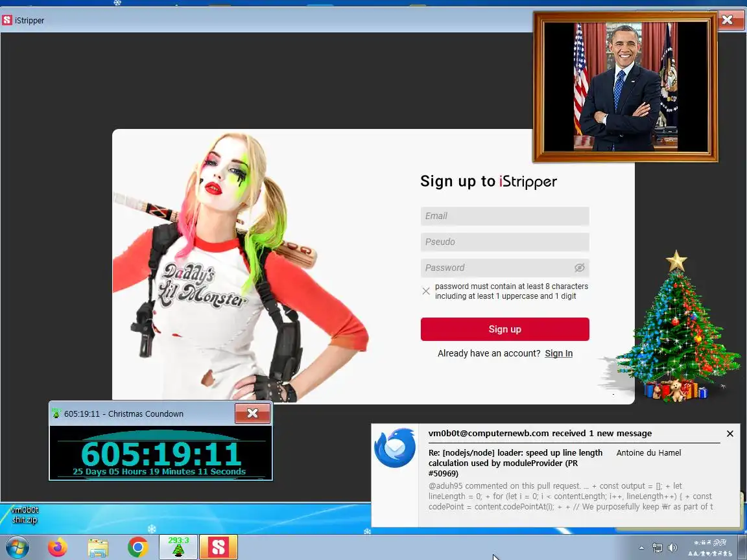Click the costumed model image

tap(241, 266)
